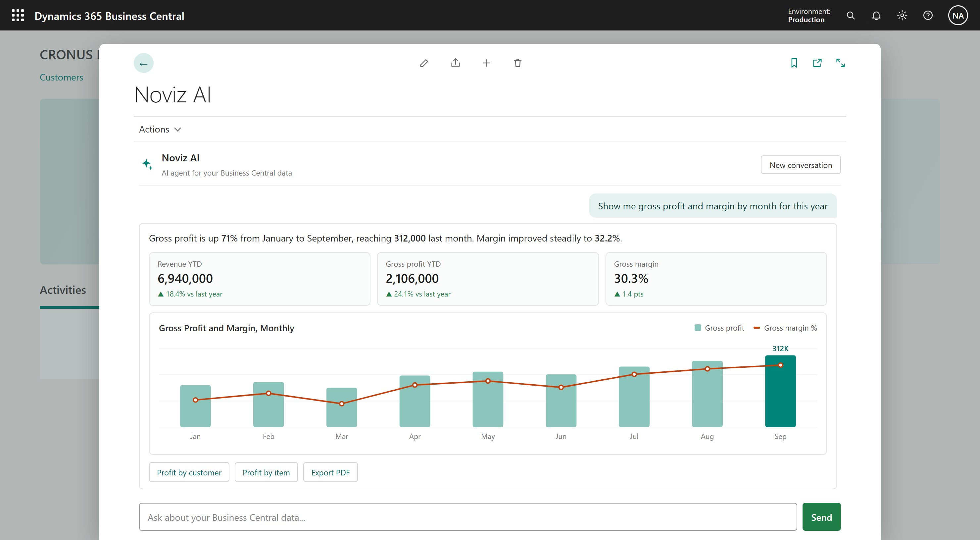Click the Gross margin 30.3% card
980x540 pixels.
tap(716, 279)
